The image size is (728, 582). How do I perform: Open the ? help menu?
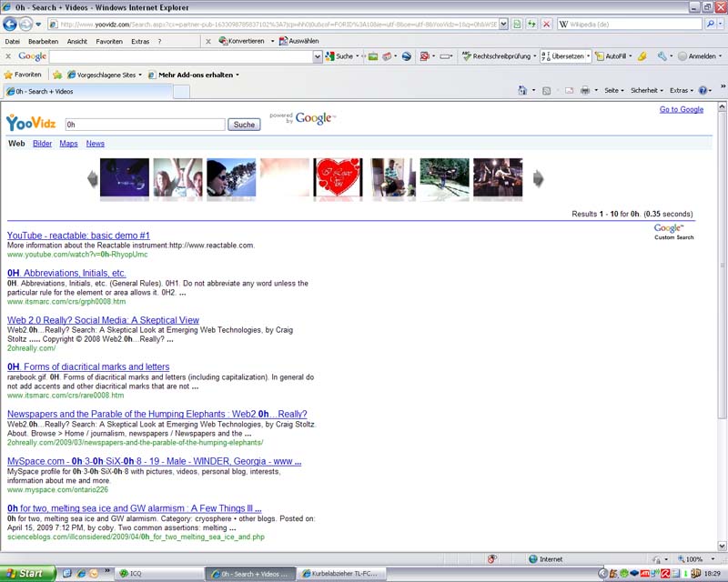point(160,41)
